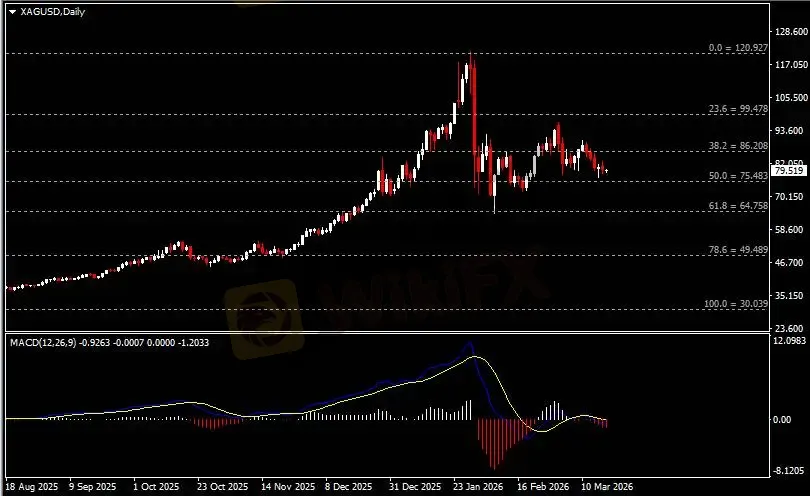Click the 18 Aug 2025 date label
Image resolution: width=810 pixels, height=496 pixels.
click(x=32, y=487)
